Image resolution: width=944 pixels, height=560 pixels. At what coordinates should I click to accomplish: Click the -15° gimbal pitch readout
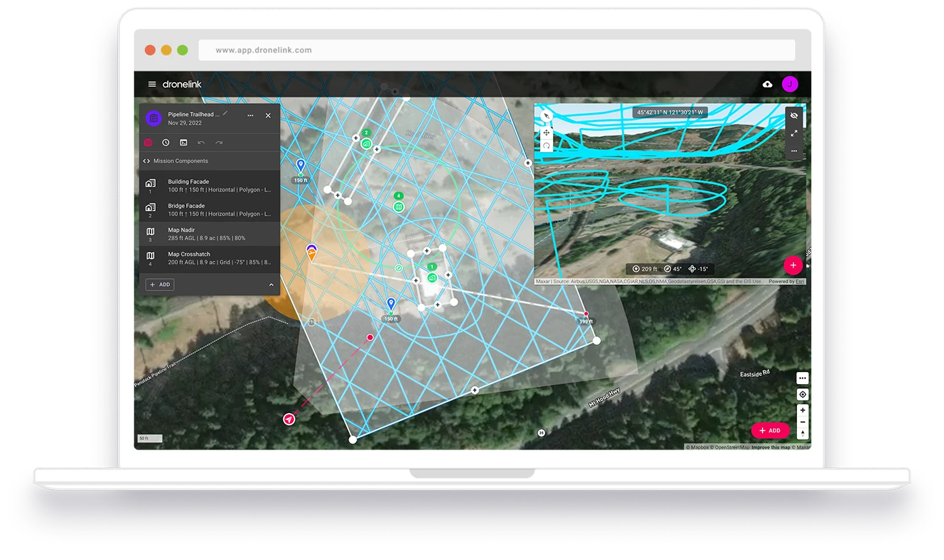pyautogui.click(x=699, y=269)
